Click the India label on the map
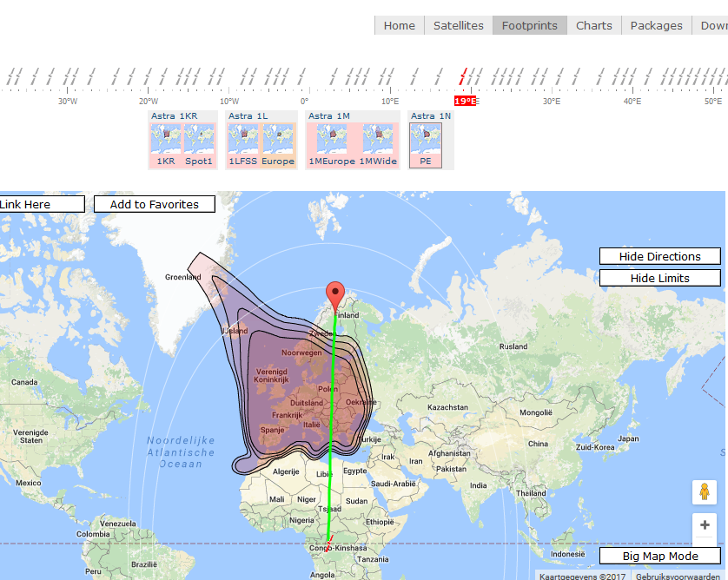Screen dimensions: 728x580 pos(478,486)
